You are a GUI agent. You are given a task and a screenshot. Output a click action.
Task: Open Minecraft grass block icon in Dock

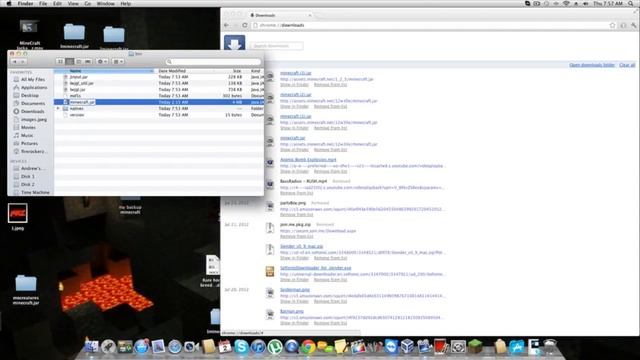pyautogui.click(x=475, y=347)
